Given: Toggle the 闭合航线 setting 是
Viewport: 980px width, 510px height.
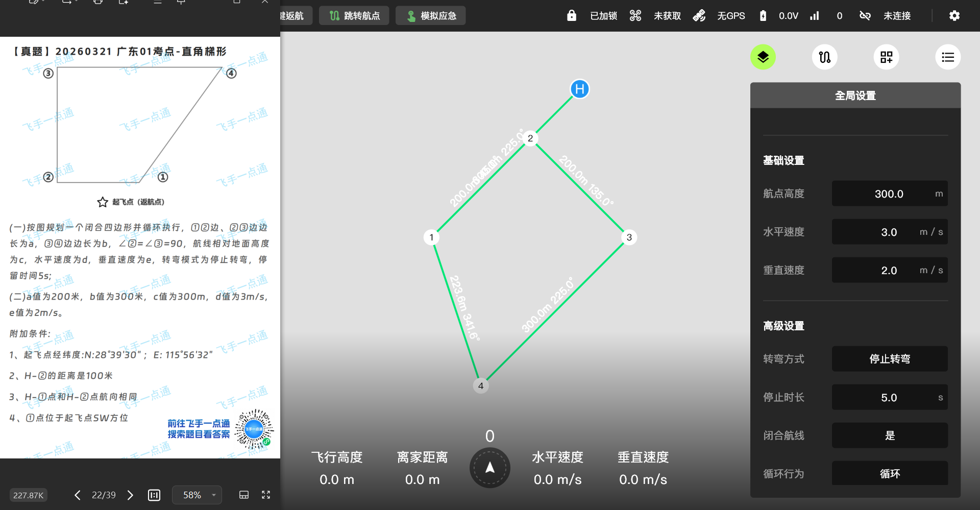Looking at the screenshot, I should click(x=890, y=435).
